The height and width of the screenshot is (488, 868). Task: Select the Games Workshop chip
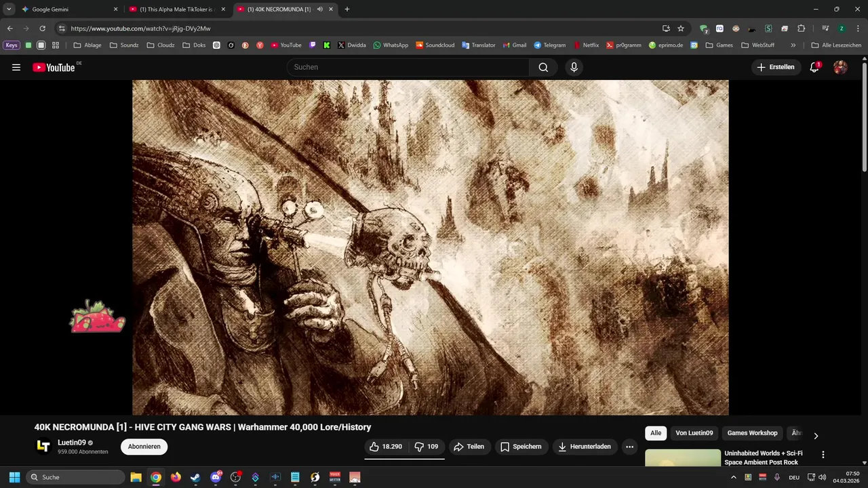[x=752, y=433]
